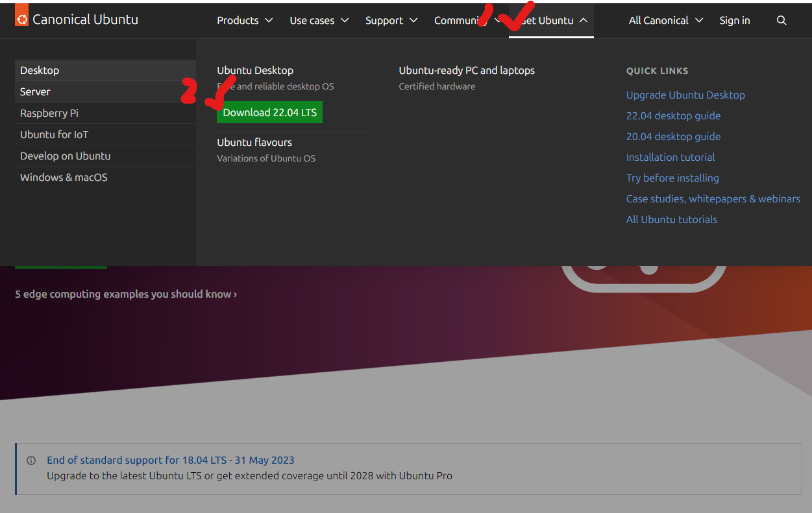Screen dimensions: 812x513
Task: Open End of standard support 18.04 link
Action: point(170,460)
